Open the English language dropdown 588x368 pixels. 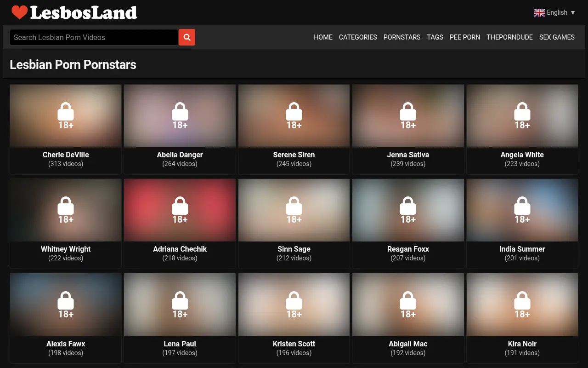click(554, 12)
